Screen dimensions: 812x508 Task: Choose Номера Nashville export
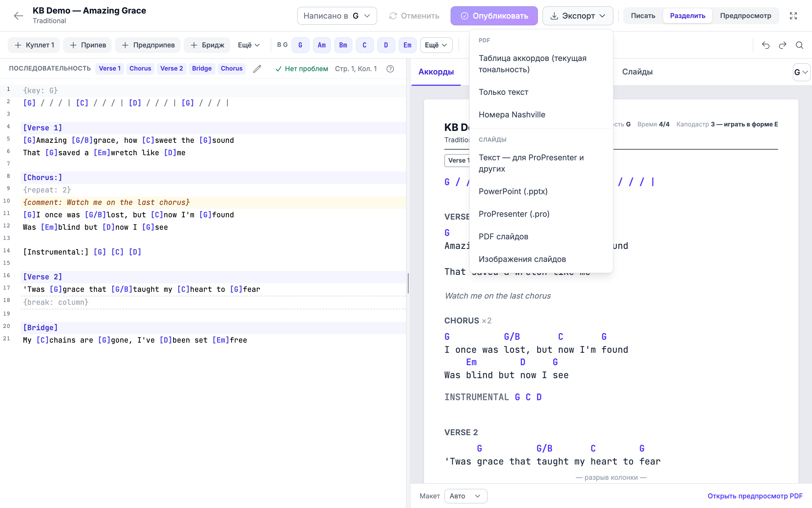541,115
